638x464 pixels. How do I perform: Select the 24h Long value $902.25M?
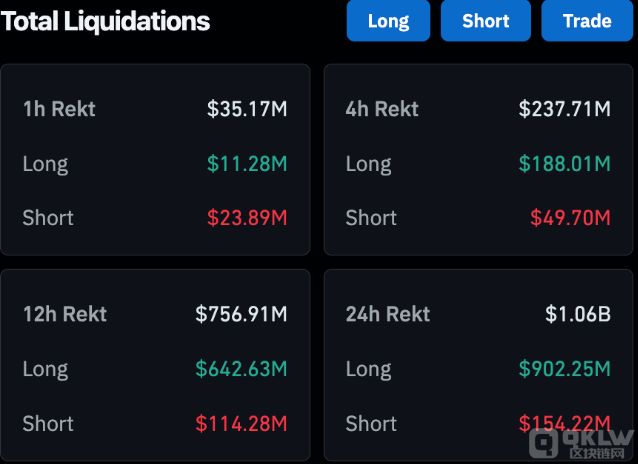pos(564,369)
